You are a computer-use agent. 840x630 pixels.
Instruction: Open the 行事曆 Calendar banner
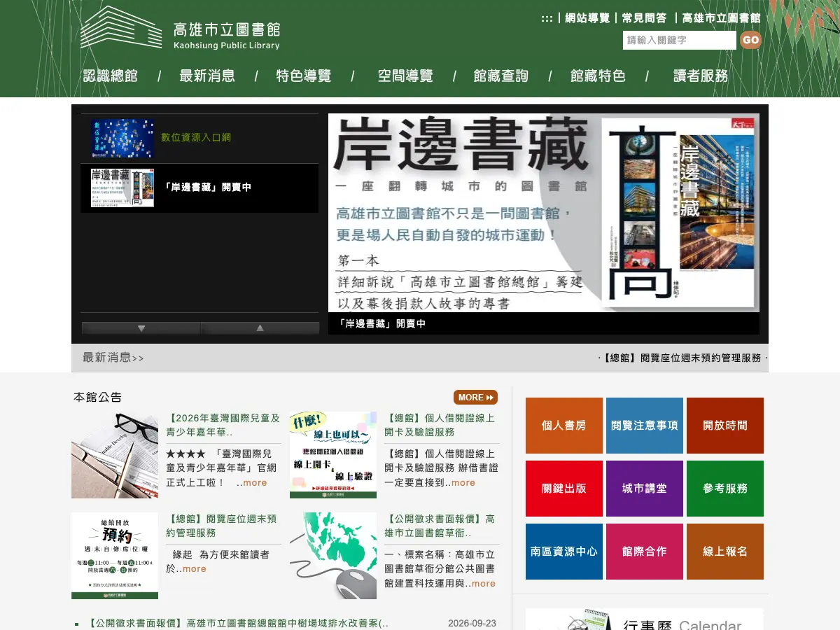click(645, 619)
